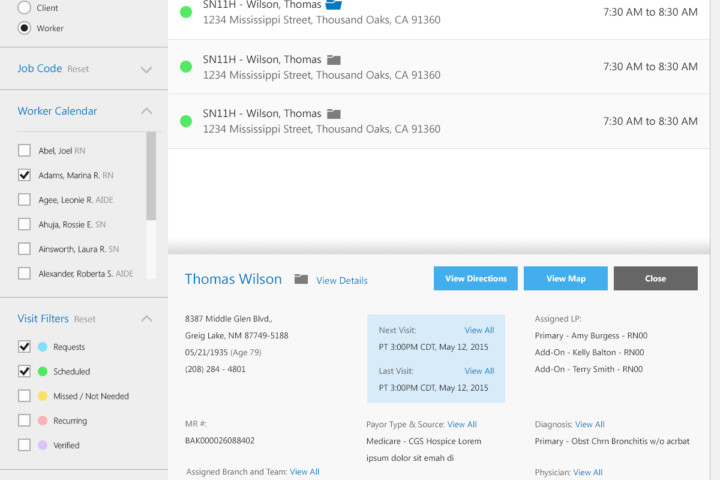720x480 pixels.
Task: Click the gray folder icon in last visit row
Action: click(334, 114)
